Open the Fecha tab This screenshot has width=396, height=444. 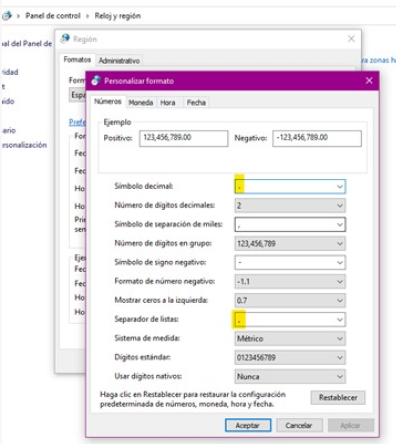click(x=196, y=103)
